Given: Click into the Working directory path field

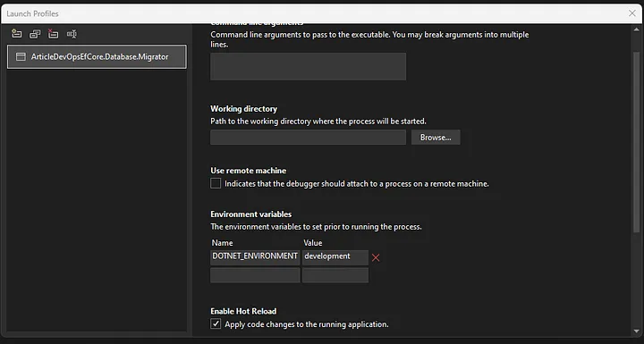Looking at the screenshot, I should (308, 137).
